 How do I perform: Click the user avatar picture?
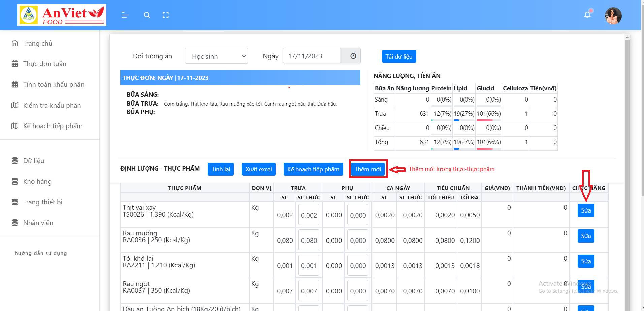pyautogui.click(x=613, y=16)
